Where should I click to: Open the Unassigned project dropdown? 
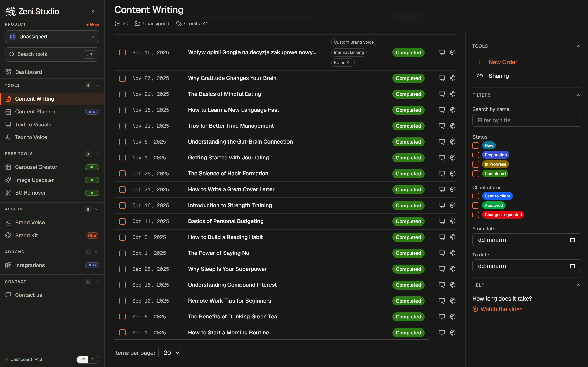52,37
